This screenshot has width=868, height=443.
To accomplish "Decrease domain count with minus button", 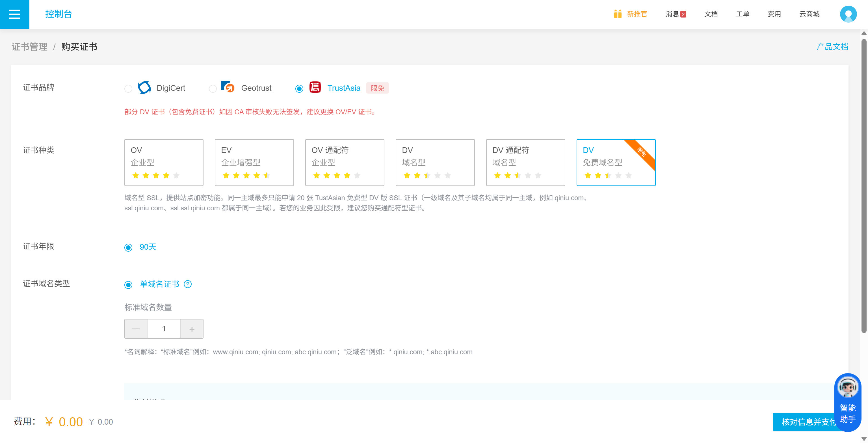I will tap(136, 329).
